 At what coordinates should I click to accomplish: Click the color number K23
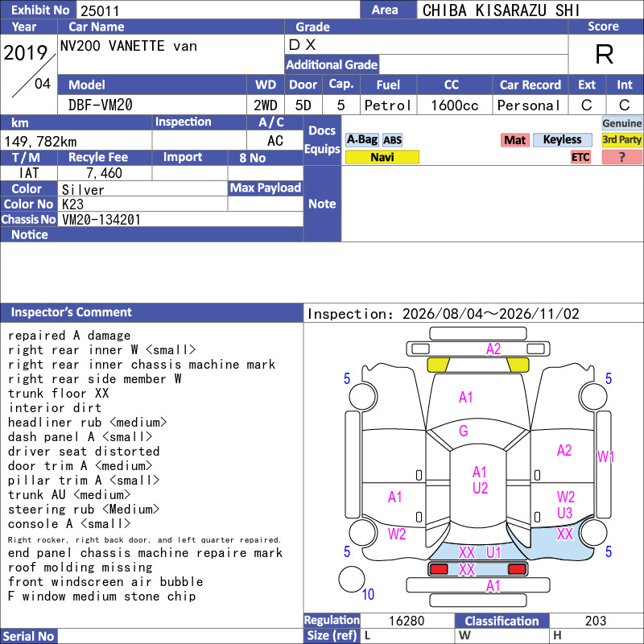pyautogui.click(x=72, y=204)
